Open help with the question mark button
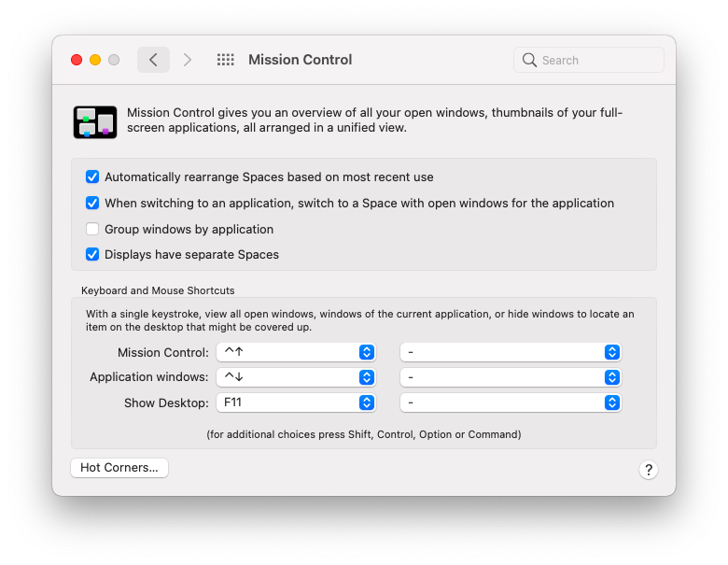728x565 pixels. (648, 470)
